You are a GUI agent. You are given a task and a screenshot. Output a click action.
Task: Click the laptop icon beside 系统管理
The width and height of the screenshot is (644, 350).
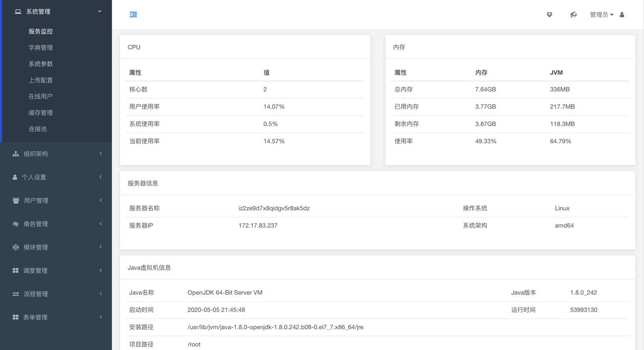[18, 11]
